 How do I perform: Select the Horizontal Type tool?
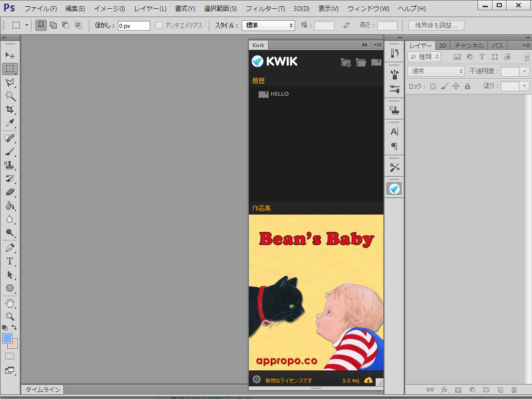(10, 261)
